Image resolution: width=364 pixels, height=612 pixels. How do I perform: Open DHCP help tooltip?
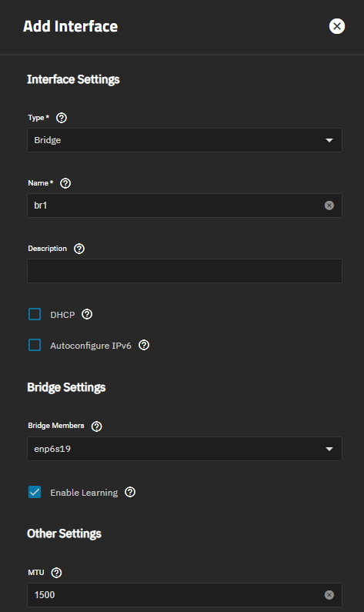point(87,314)
